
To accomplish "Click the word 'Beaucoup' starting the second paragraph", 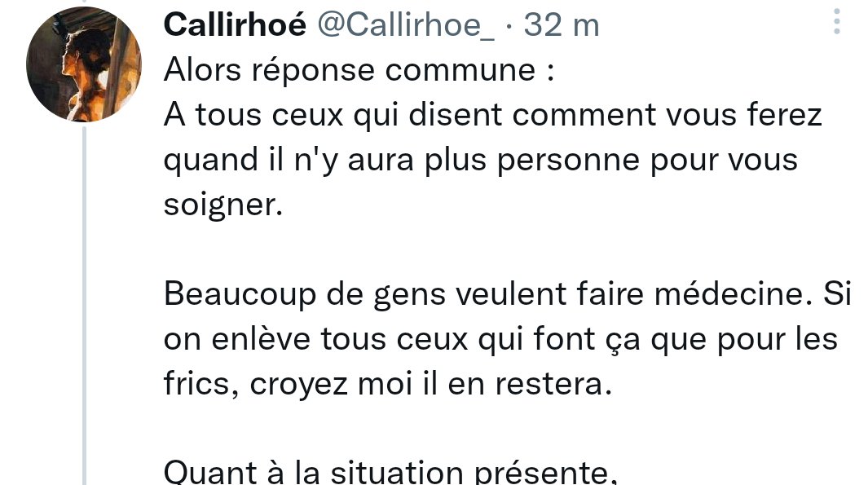I will point(240,295).
